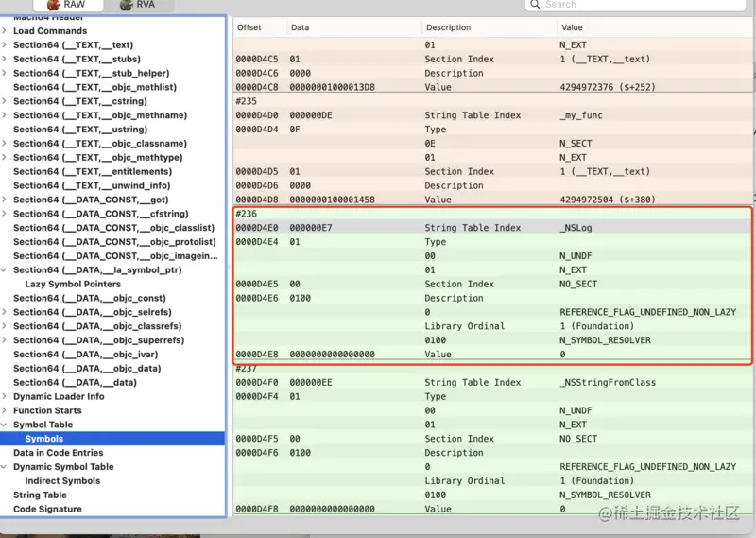Select Section64 (__TEXT,__unwind_info)
This screenshot has height=538, width=756.
[x=92, y=185]
